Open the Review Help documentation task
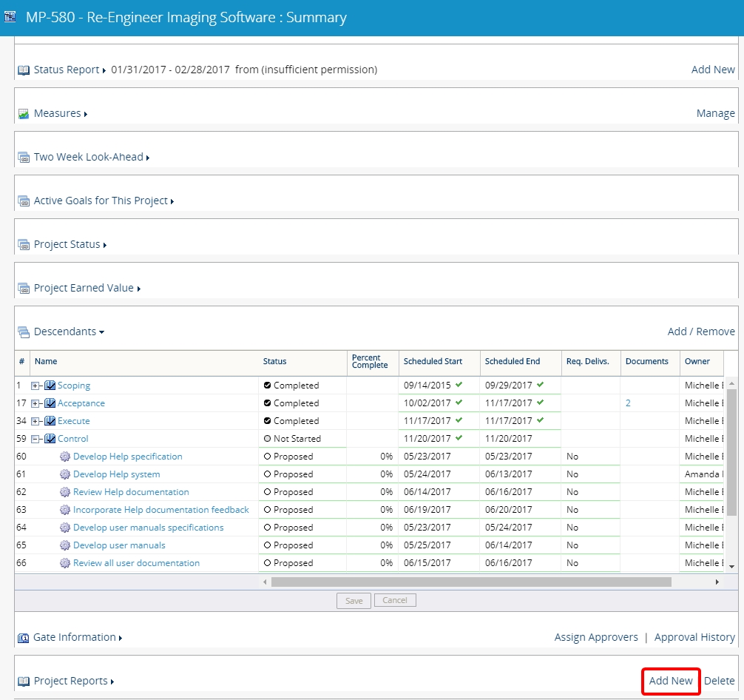This screenshot has width=744, height=700. coord(131,492)
